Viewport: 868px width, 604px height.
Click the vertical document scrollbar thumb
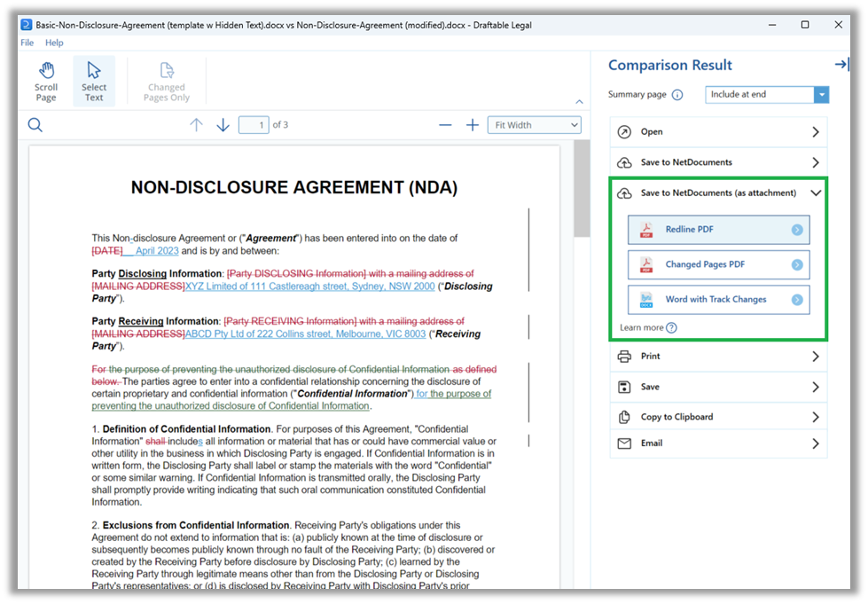[x=582, y=188]
